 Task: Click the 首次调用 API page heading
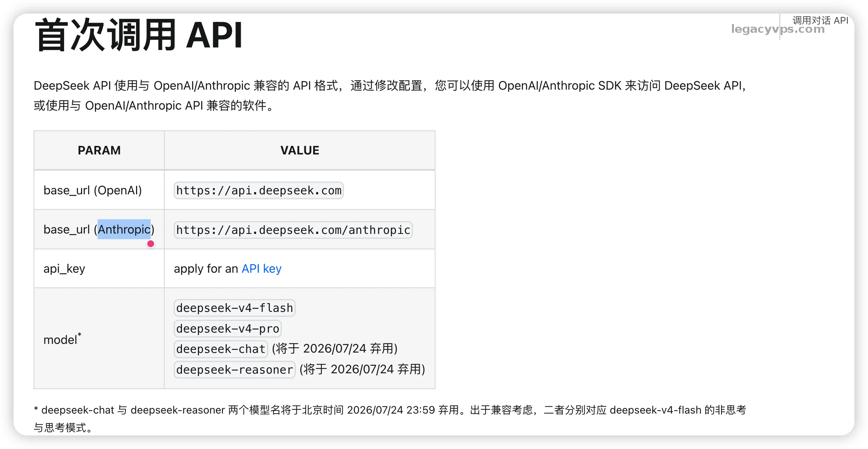(x=139, y=35)
